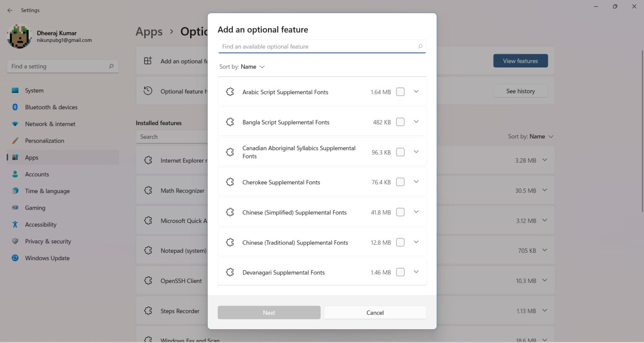Click the font icon beside Arabic Script Supplemental Fonts
644x343 pixels.
coord(230,91)
